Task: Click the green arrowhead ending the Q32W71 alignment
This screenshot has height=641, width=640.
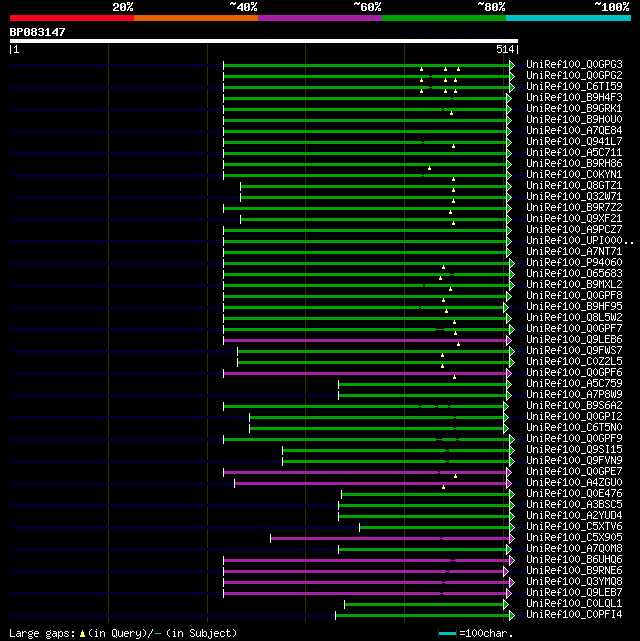Action: pyautogui.click(x=509, y=197)
